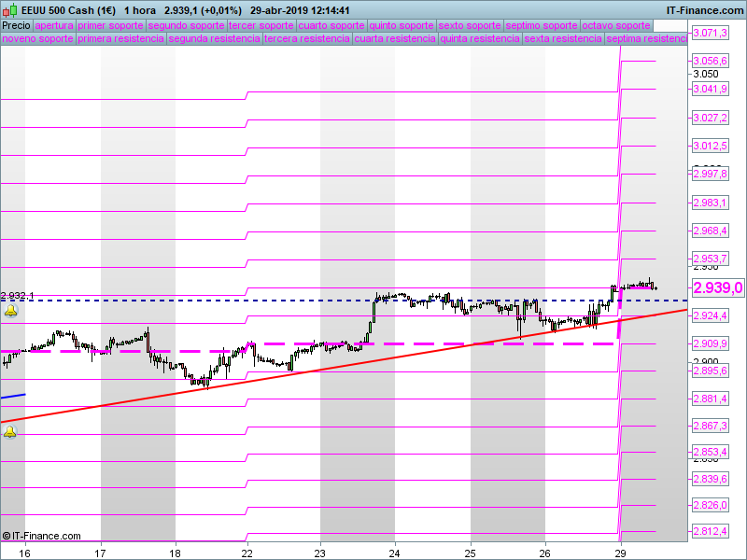Screen dimensions: 747x560
Task: Select the short blue line segment at left edge
Action: [13, 397]
